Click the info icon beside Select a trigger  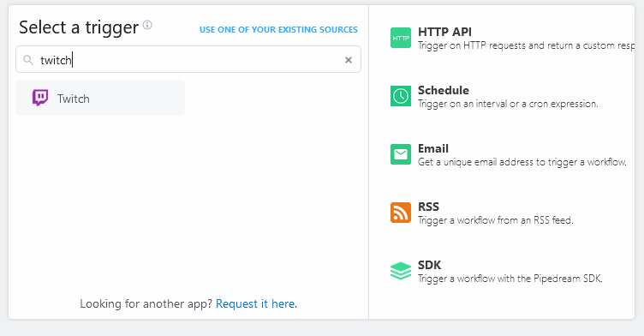[147, 25]
